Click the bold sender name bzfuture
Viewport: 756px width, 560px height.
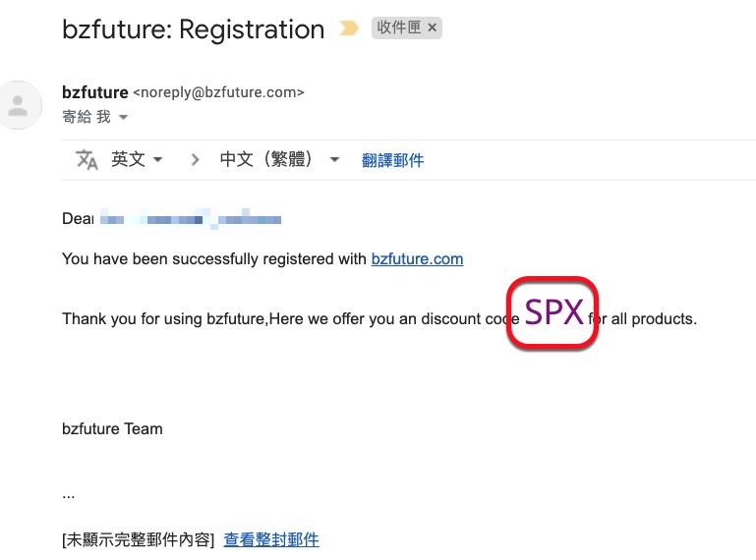coord(94,92)
